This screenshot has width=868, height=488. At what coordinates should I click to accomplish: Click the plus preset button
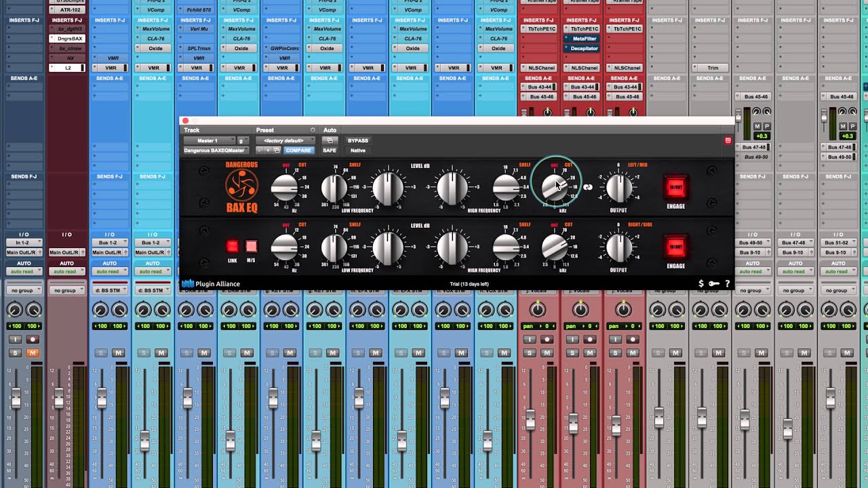click(268, 150)
